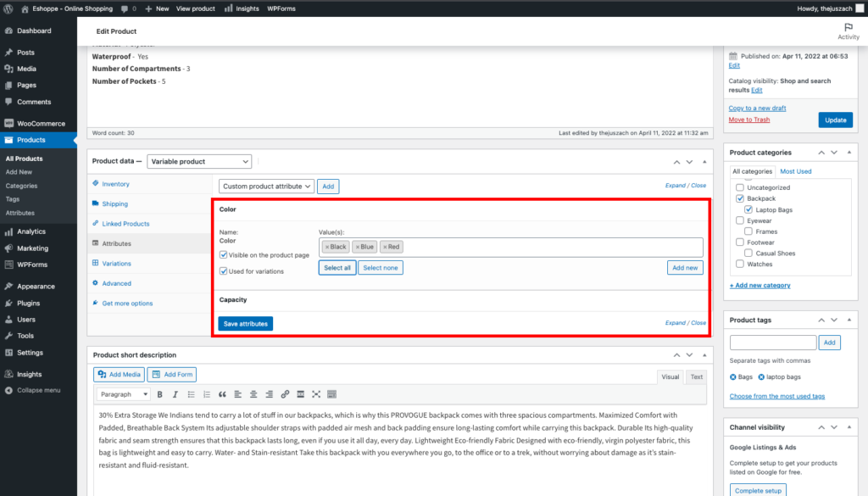
Task: Move the Product categories panel down
Action: (834, 153)
